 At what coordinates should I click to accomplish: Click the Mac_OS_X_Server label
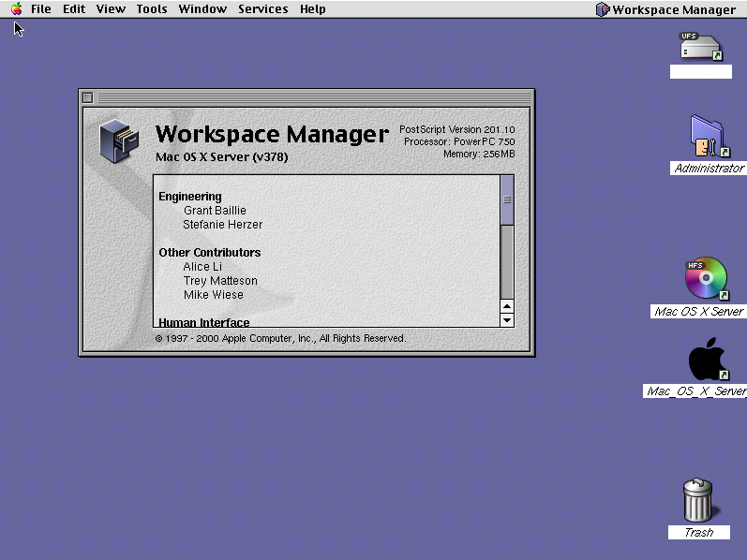(x=695, y=391)
